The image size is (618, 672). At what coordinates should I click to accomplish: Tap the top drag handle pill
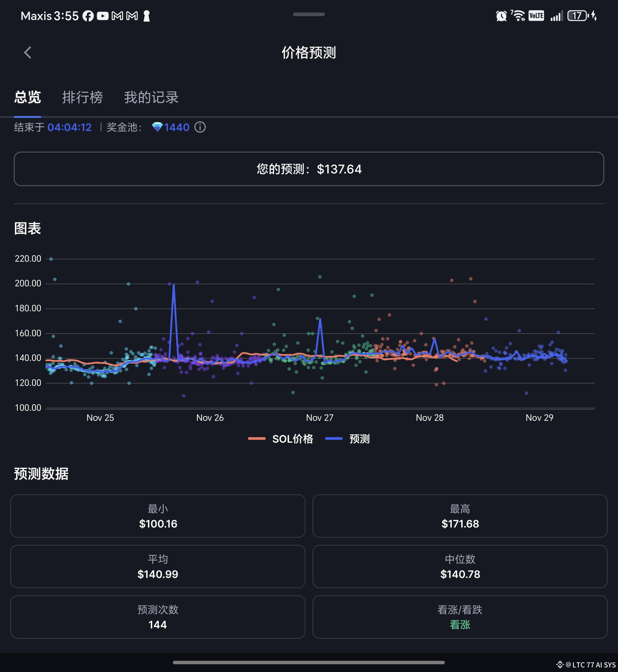(309, 14)
